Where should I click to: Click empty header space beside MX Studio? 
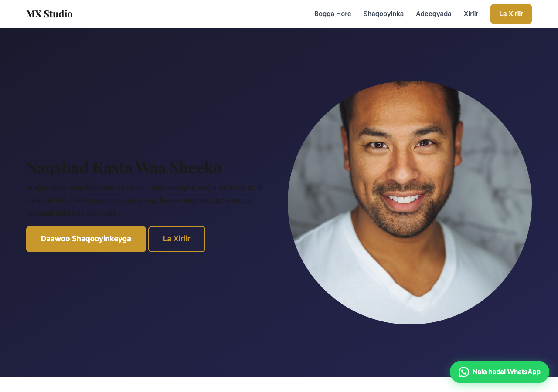[x=192, y=14]
